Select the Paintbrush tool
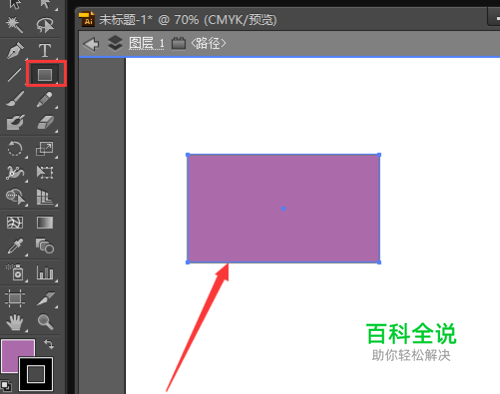The image size is (500, 394). (15, 99)
